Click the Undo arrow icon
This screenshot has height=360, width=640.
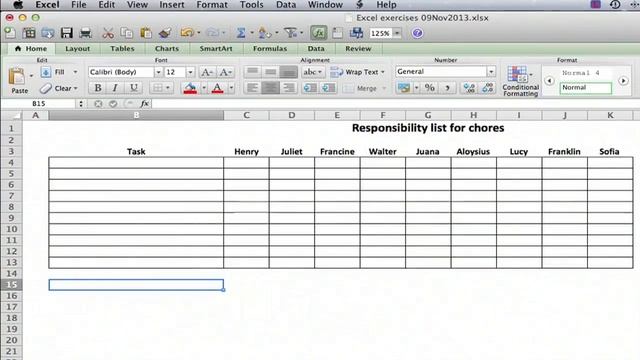tap(187, 33)
